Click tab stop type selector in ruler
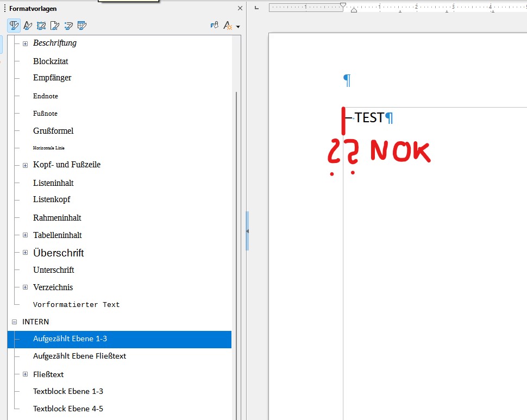Viewport: 527px width, 420px height. (x=257, y=8)
